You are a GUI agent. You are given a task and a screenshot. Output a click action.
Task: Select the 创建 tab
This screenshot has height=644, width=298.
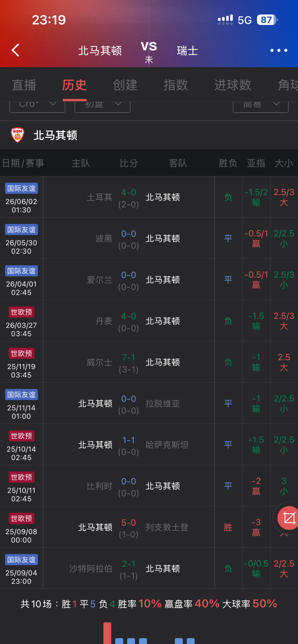click(x=125, y=85)
